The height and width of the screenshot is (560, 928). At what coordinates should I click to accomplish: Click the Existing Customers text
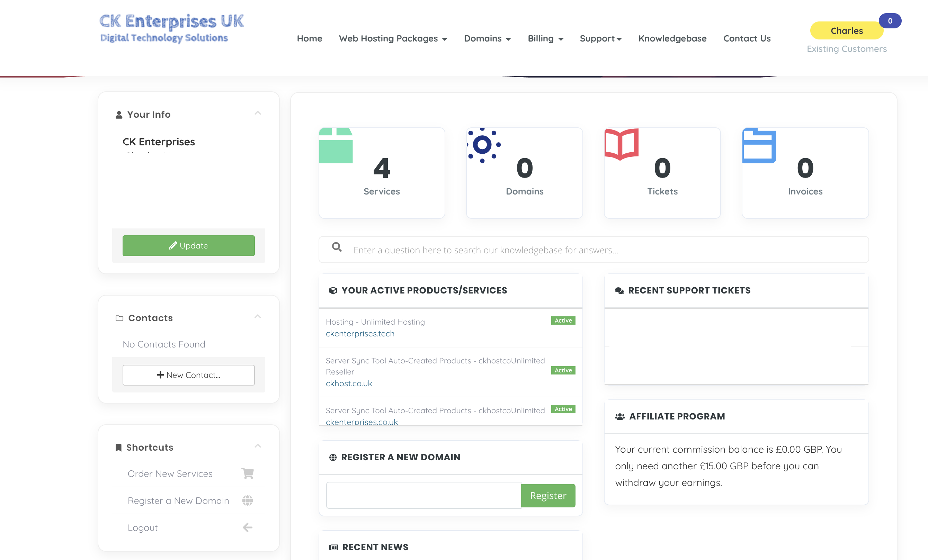(x=847, y=49)
